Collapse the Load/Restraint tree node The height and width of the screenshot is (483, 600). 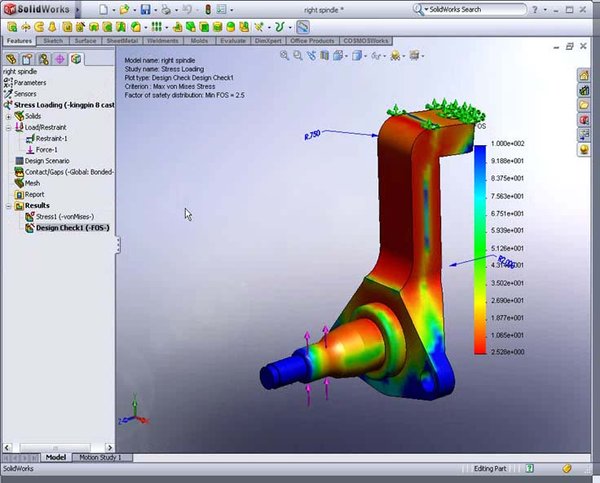8,127
